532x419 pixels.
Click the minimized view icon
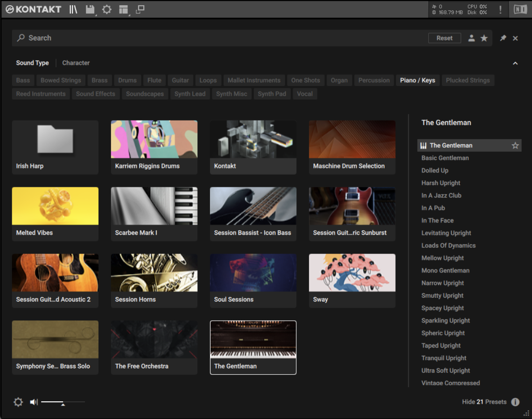140,9
